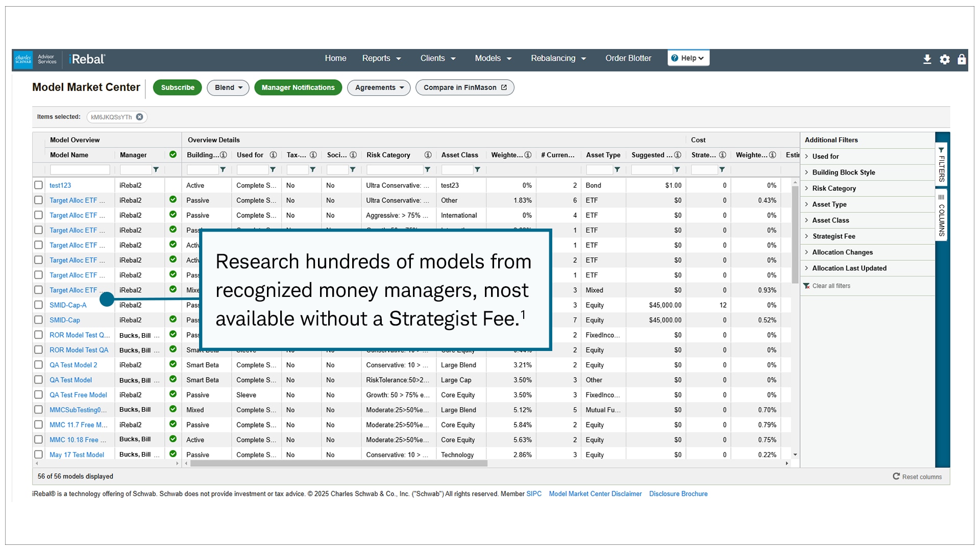This screenshot has width=980, height=551.
Task: Click the vertical scrollbar of models table
Action: click(795, 235)
